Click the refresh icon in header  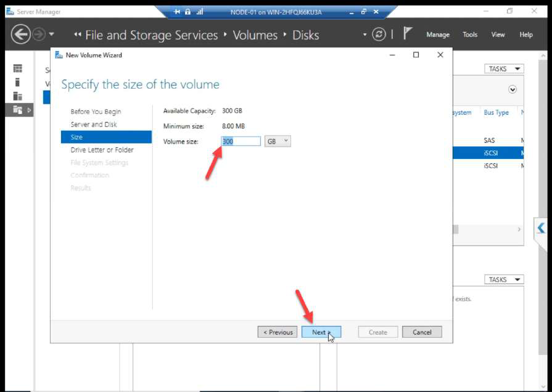379,35
